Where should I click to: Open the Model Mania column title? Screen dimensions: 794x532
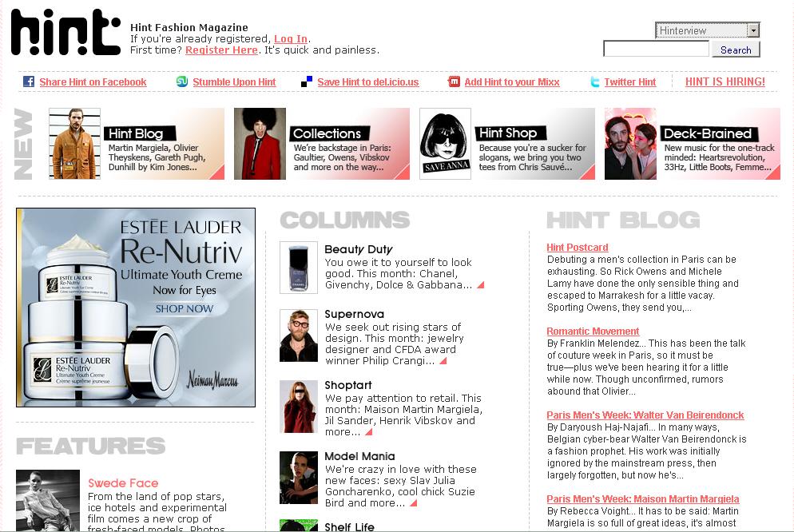pos(359,456)
